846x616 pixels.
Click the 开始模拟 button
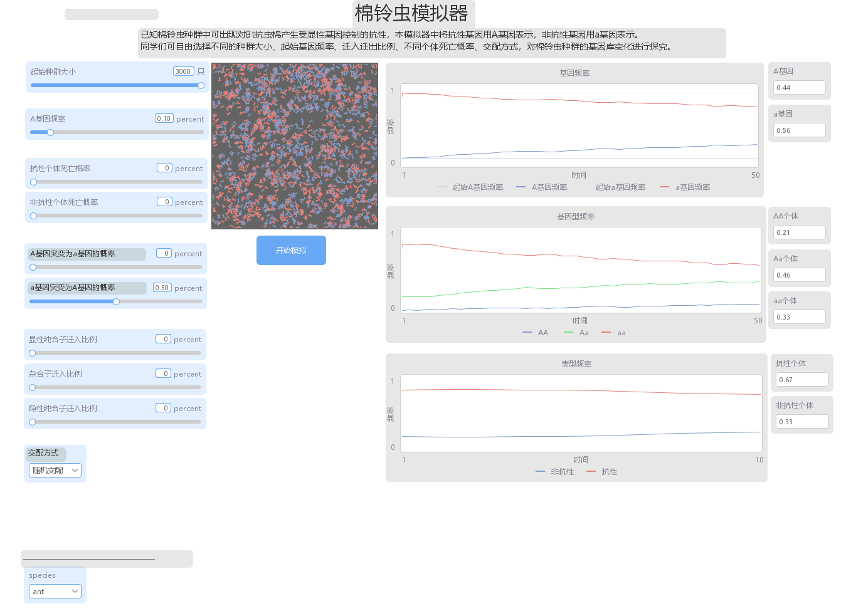pyautogui.click(x=291, y=251)
